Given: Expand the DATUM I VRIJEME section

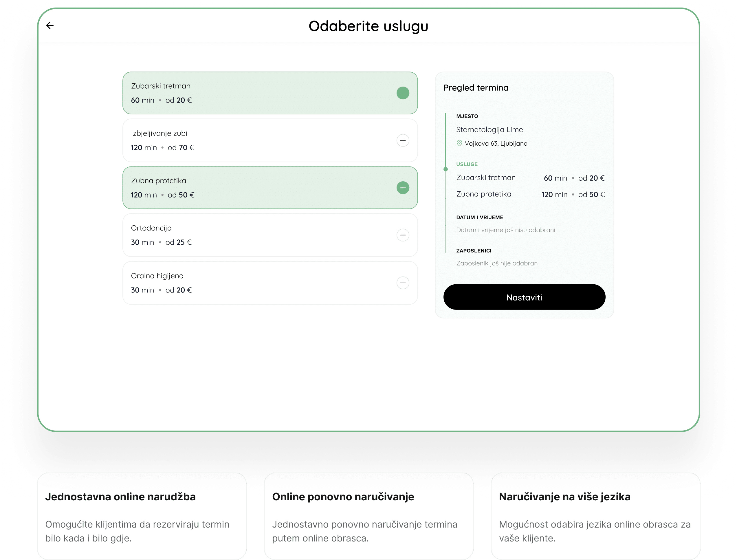Looking at the screenshot, I should click(x=480, y=217).
